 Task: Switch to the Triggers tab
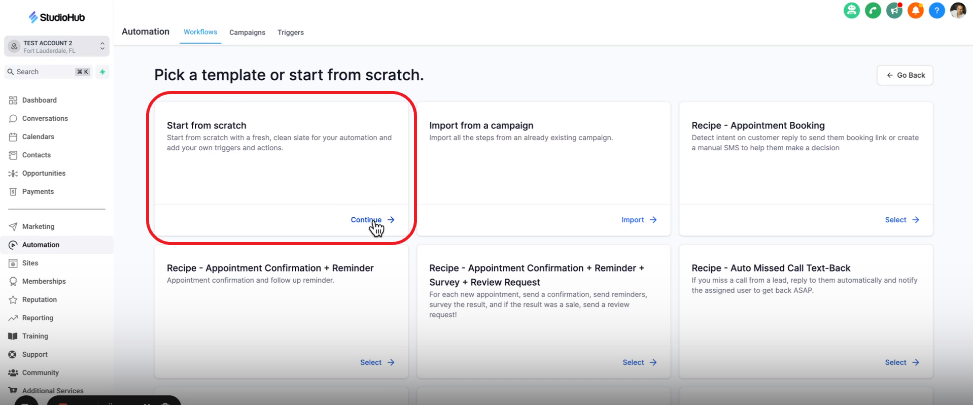coord(290,32)
